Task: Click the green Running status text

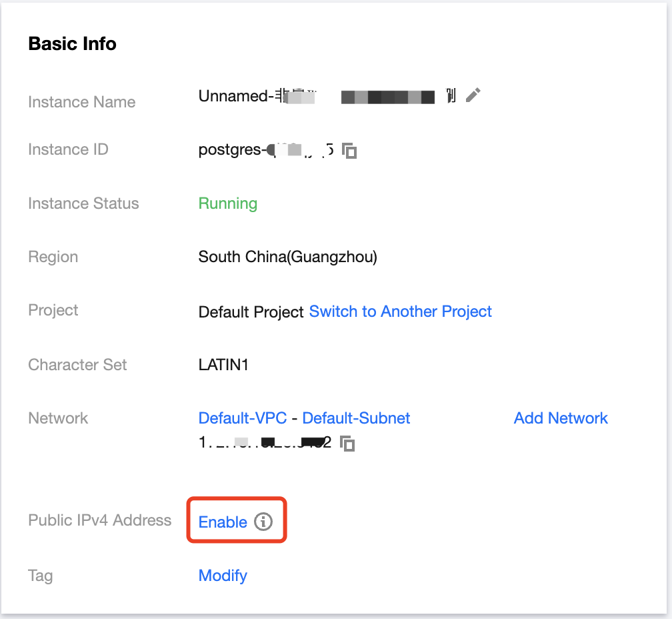Action: point(227,203)
